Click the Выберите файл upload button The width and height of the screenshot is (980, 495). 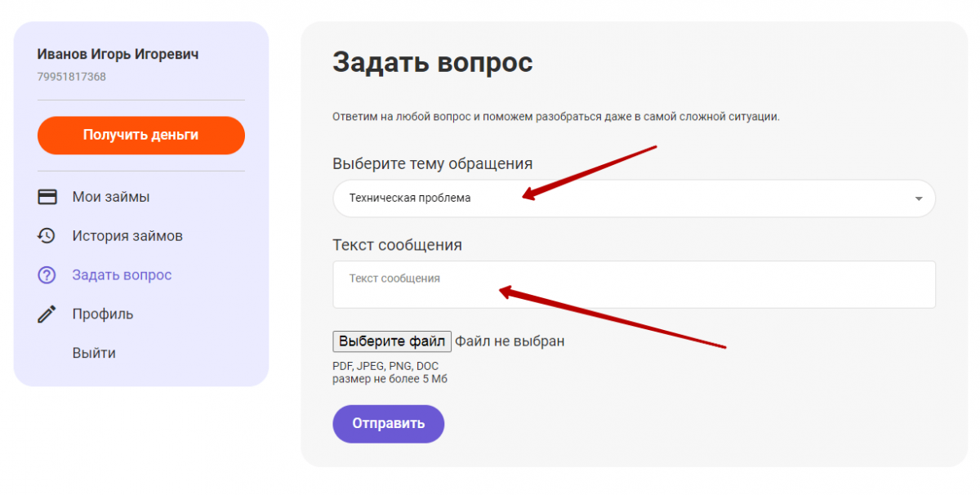click(x=392, y=341)
